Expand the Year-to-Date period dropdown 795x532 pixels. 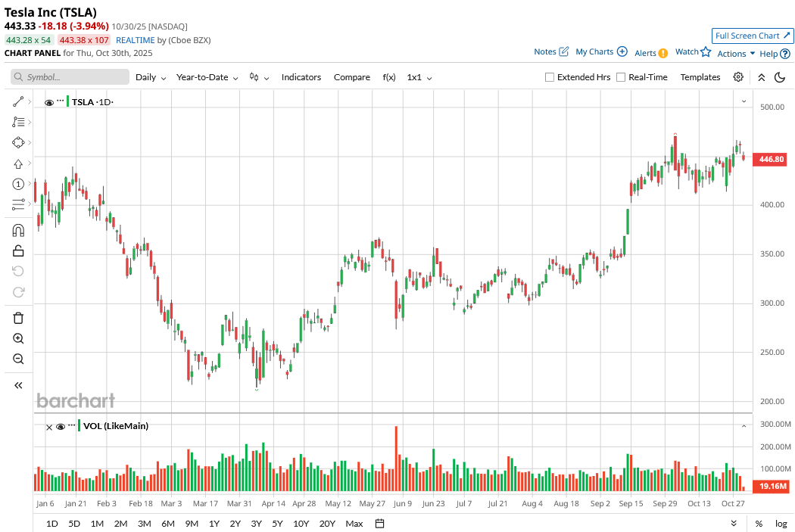tap(207, 77)
